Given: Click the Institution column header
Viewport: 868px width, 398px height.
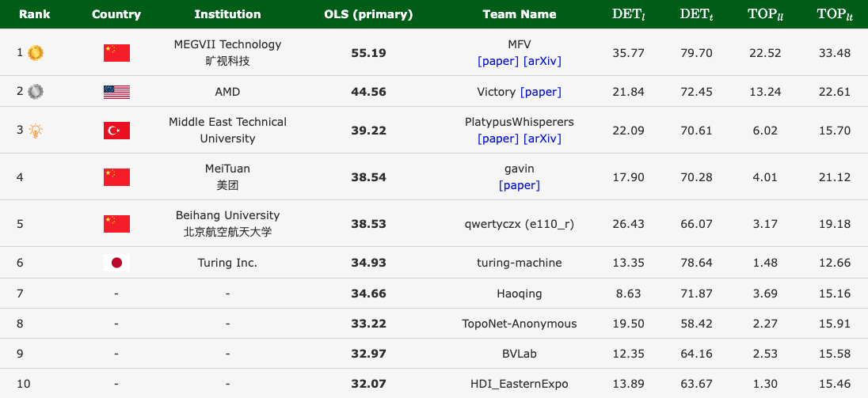Looking at the screenshot, I should [x=227, y=14].
